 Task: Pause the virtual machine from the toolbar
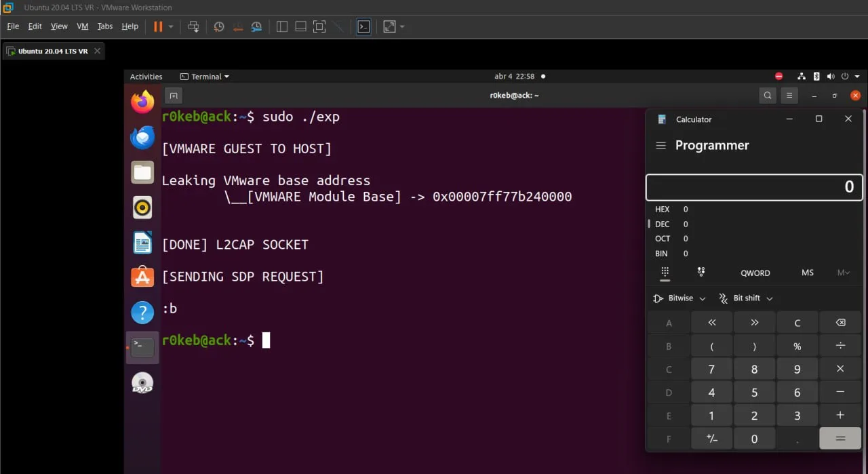click(158, 26)
